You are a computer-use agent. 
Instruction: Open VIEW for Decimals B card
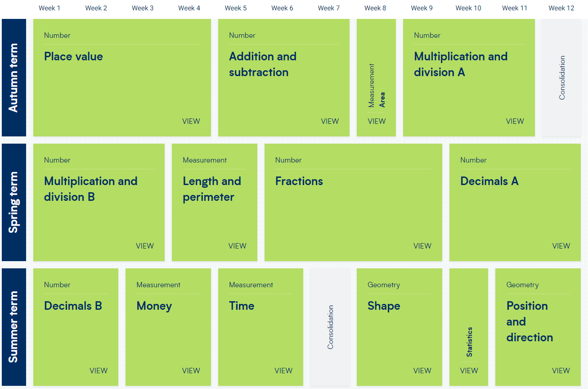click(x=99, y=371)
